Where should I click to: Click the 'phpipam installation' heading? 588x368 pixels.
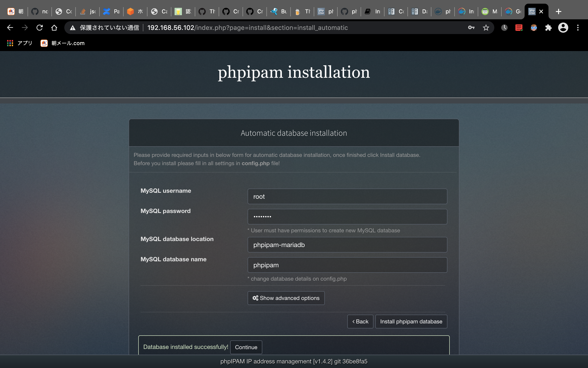pyautogui.click(x=294, y=72)
